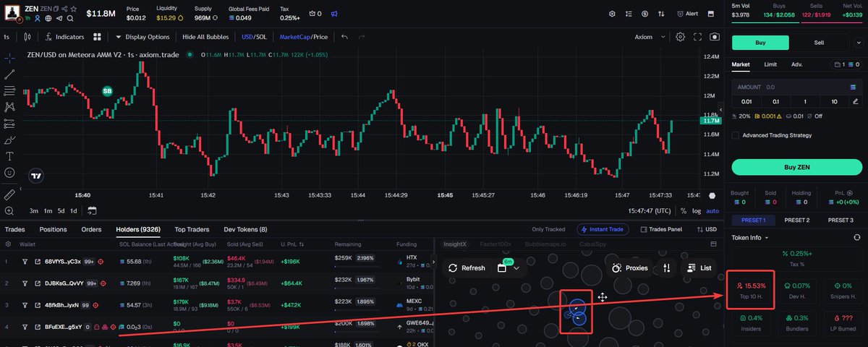Enable Advanced Trading Strategy checkbox
868x347 pixels.
[x=735, y=135]
